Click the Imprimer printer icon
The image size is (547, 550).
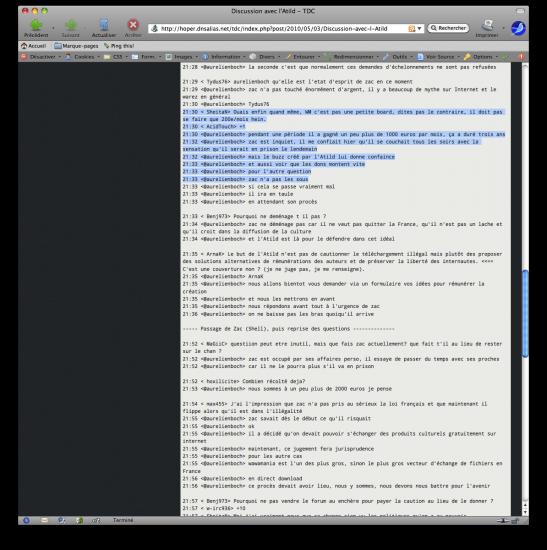487,28
